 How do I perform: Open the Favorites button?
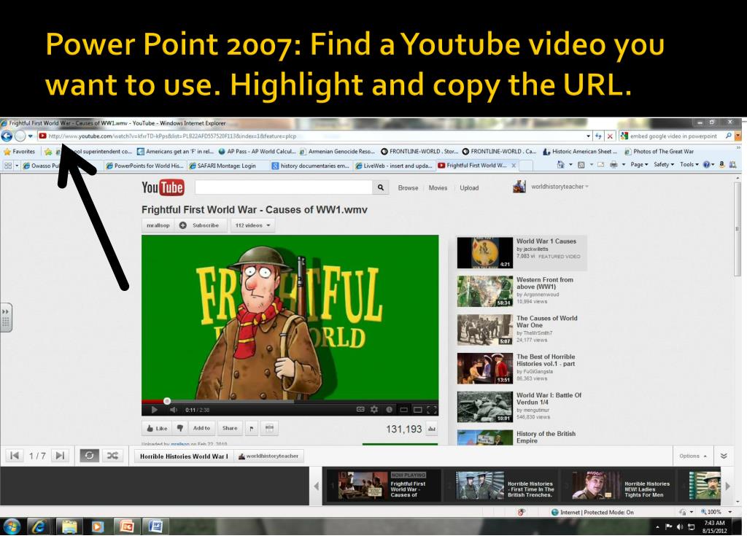20,152
